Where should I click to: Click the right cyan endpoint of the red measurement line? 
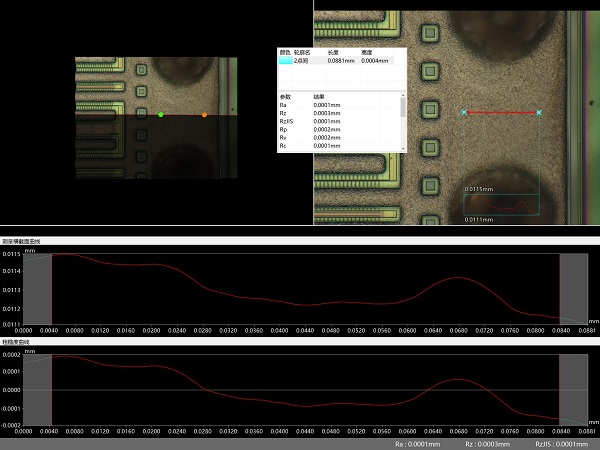[539, 112]
